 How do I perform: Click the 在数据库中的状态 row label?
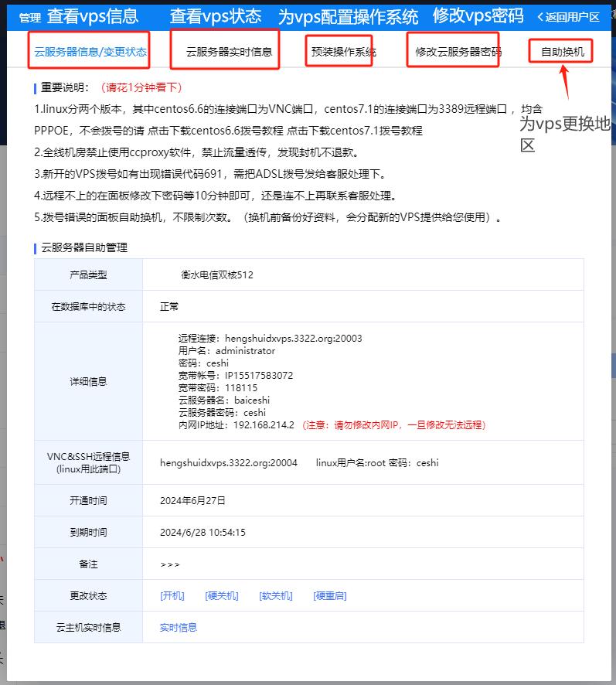pyautogui.click(x=88, y=307)
